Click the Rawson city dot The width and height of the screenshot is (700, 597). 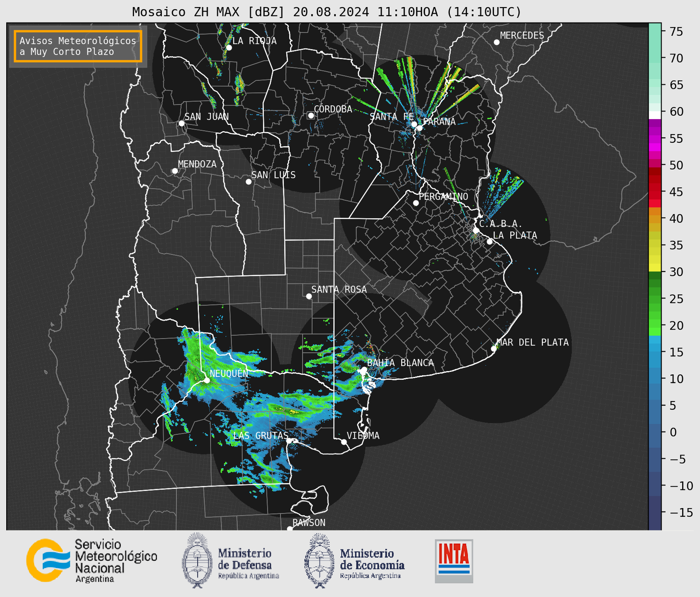(x=290, y=529)
